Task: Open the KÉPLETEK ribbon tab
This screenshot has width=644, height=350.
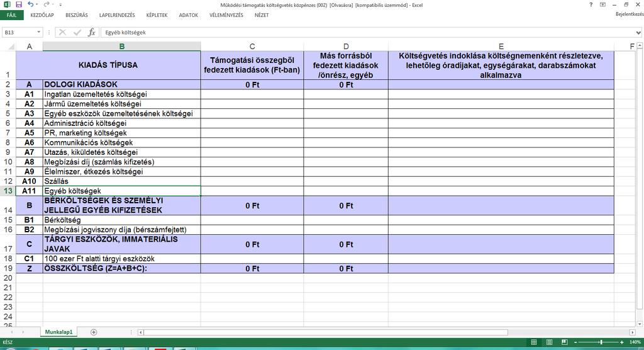Action: pos(157,15)
